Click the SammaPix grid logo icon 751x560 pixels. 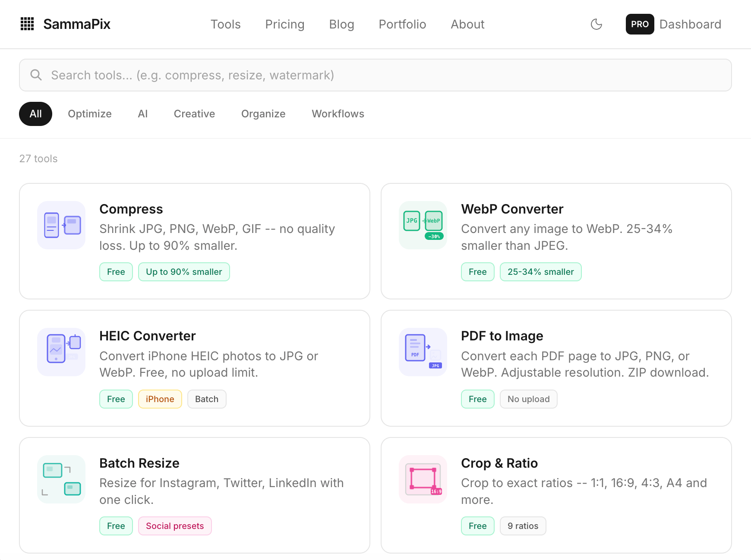tap(27, 24)
